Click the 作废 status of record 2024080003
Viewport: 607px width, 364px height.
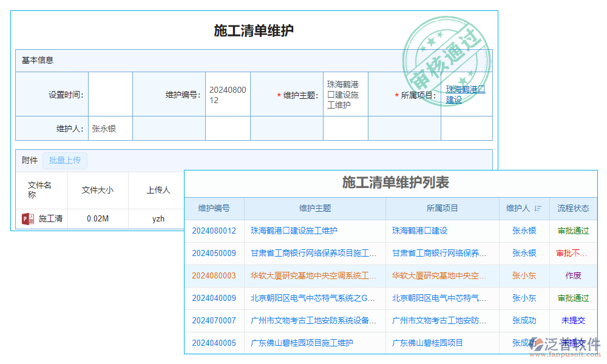[572, 275]
